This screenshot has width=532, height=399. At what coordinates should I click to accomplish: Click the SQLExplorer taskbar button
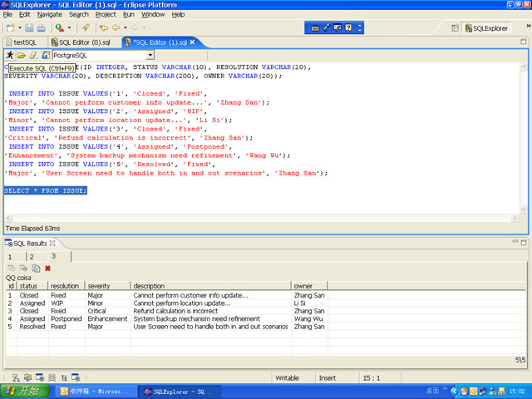click(180, 392)
